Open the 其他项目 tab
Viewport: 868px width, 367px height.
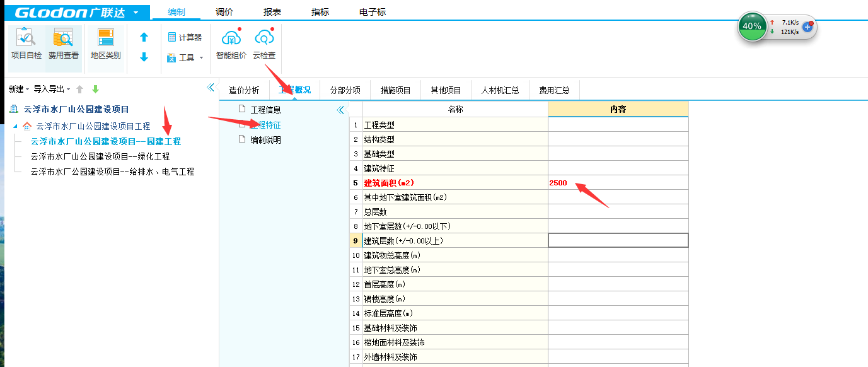point(446,90)
